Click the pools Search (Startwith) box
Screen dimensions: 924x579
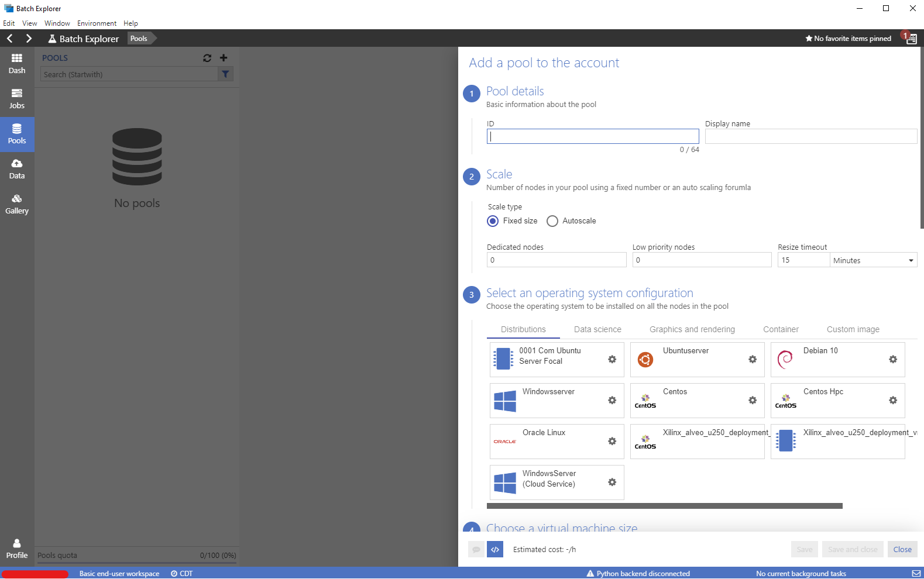click(129, 74)
